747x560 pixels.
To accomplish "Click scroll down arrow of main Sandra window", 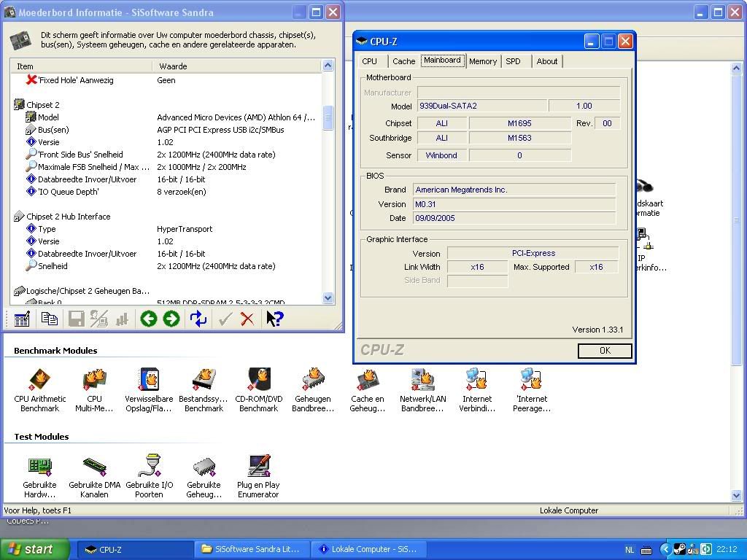I will tap(736, 496).
